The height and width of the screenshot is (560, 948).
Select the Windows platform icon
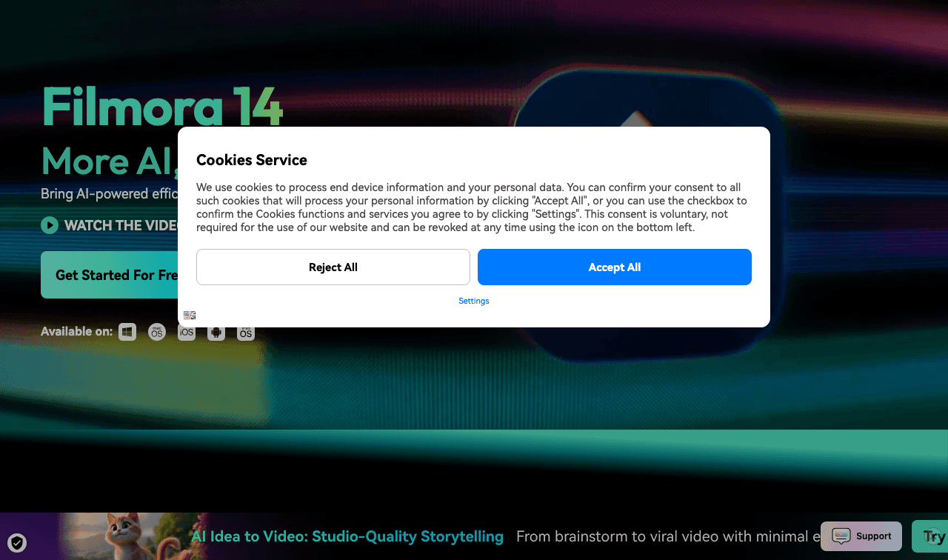coord(127,331)
